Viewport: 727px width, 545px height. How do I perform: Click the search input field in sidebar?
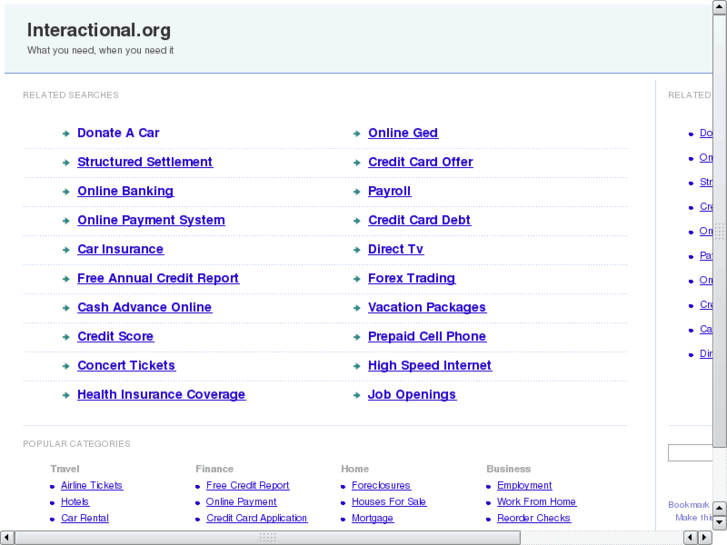(x=690, y=453)
